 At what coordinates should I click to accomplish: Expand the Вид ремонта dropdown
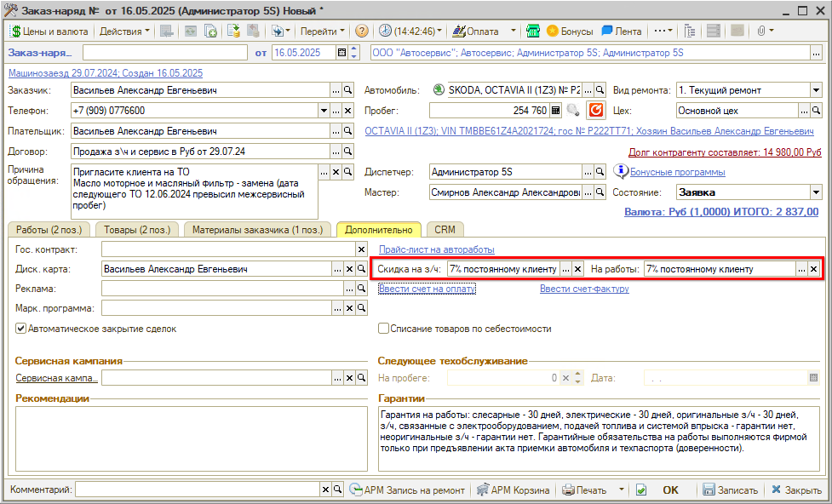816,90
